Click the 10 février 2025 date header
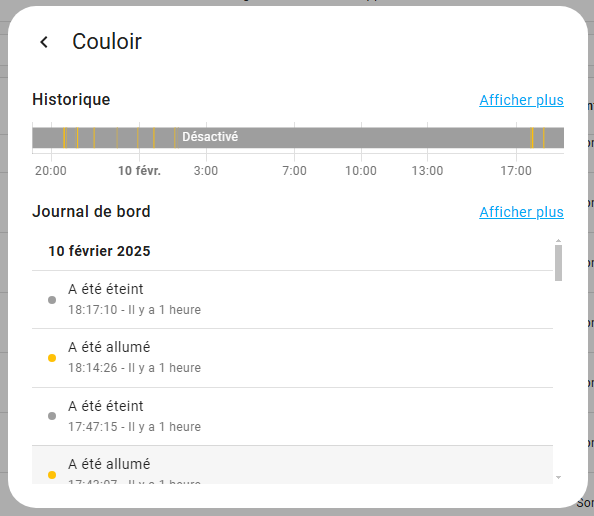 coord(99,251)
